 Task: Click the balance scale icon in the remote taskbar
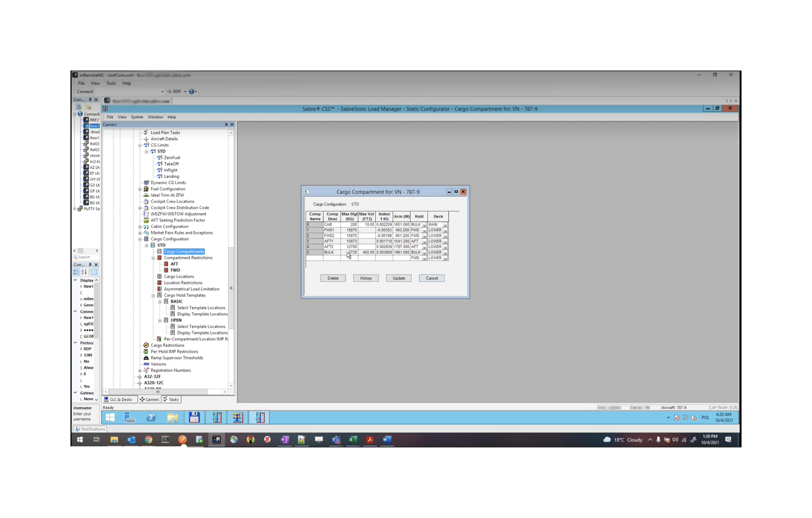click(238, 418)
